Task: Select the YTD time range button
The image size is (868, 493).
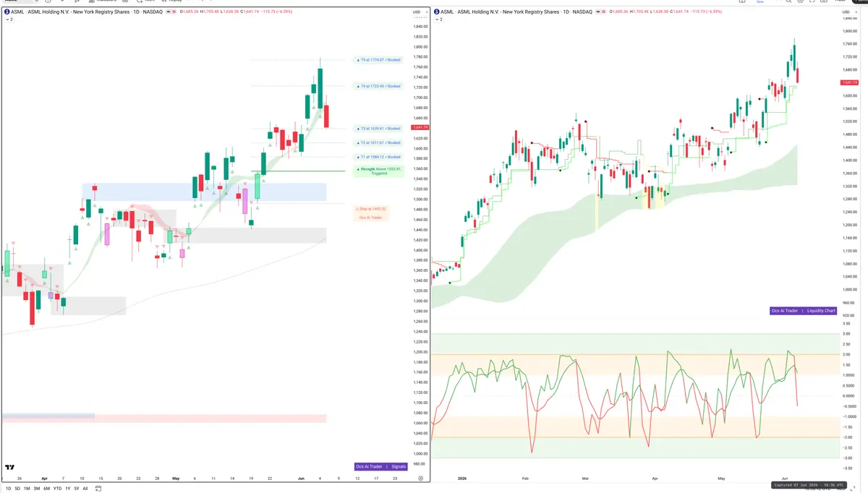Action: [57, 489]
